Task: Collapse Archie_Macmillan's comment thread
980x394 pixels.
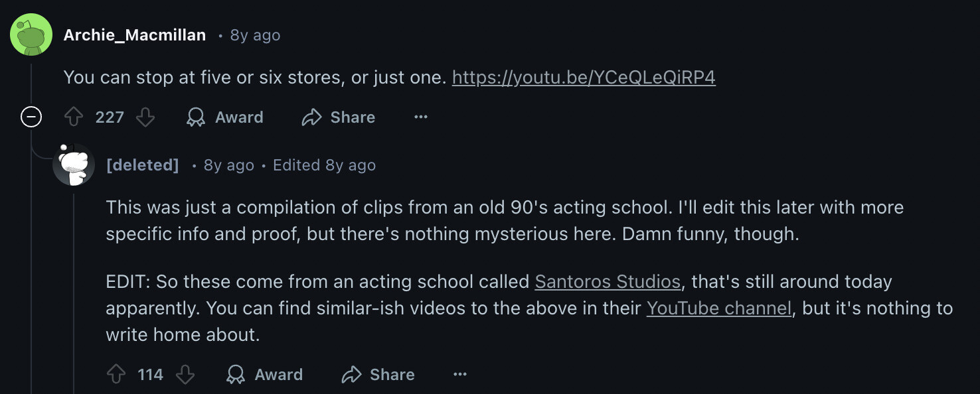Action: point(31,117)
